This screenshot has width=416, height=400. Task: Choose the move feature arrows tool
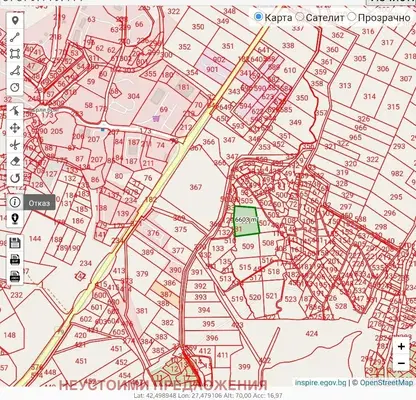point(15,128)
